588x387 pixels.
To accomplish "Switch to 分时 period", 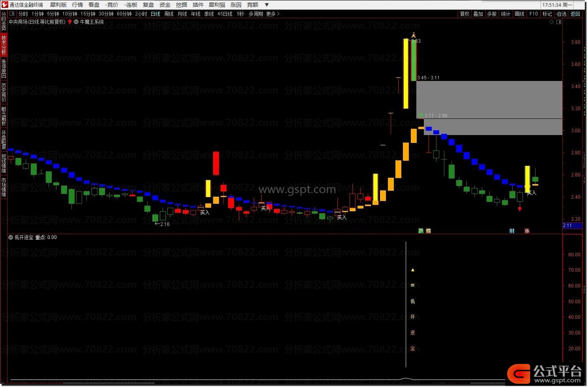I will point(23,14).
